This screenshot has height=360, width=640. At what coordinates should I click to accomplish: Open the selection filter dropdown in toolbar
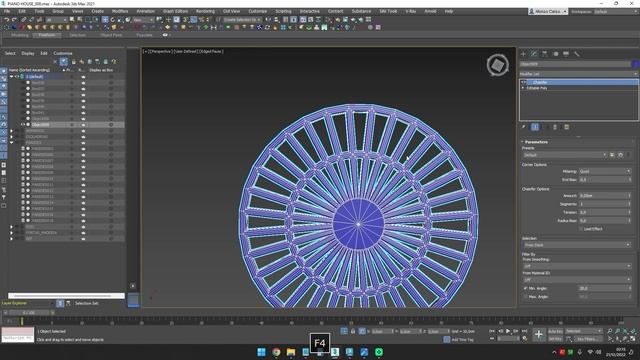click(56, 20)
